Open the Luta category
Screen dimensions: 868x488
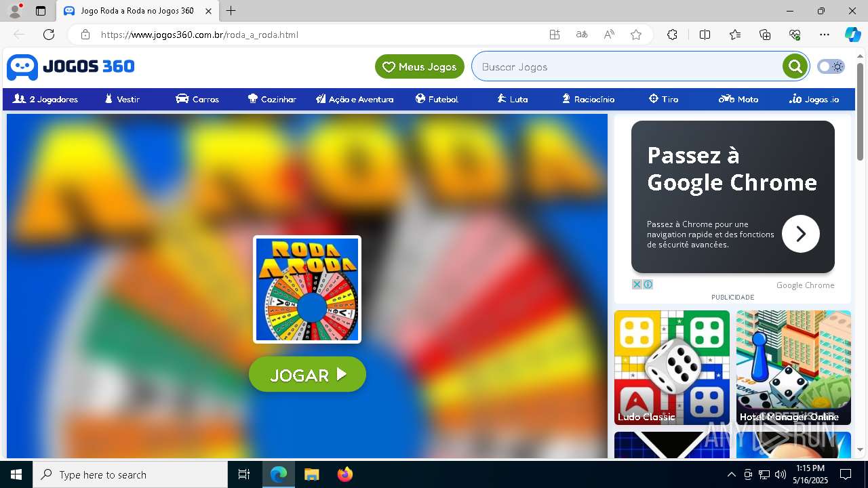tap(512, 99)
